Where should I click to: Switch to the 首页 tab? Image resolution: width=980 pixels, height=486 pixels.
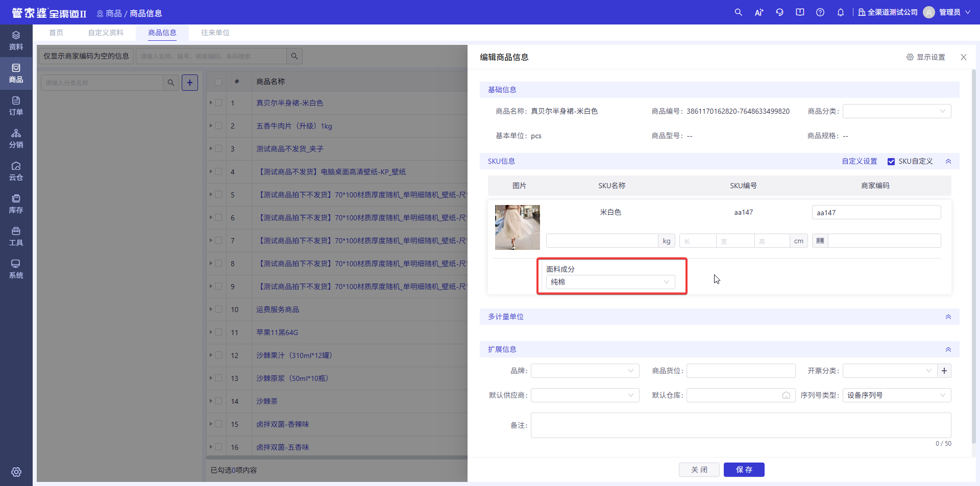[x=56, y=33]
